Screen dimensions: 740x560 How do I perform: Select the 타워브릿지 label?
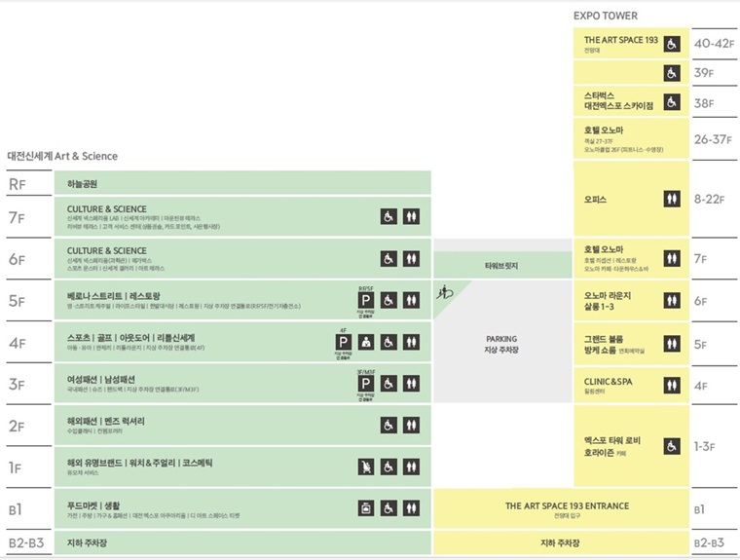tap(501, 266)
